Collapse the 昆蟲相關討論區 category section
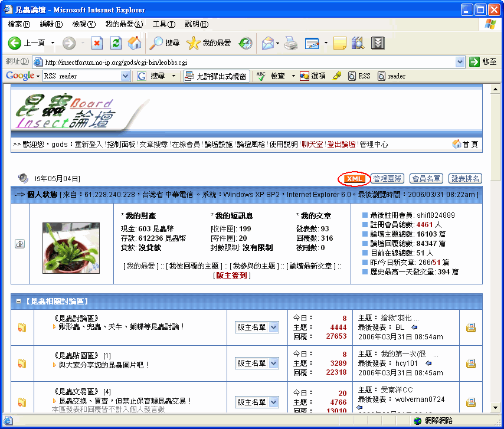Viewport: 504px width, 429px height. 19,302
